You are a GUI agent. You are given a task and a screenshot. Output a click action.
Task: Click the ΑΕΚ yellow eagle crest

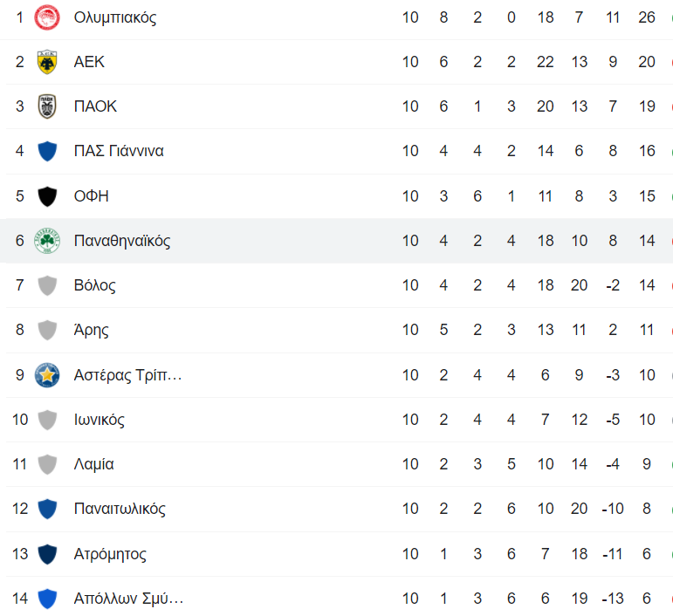point(47,62)
